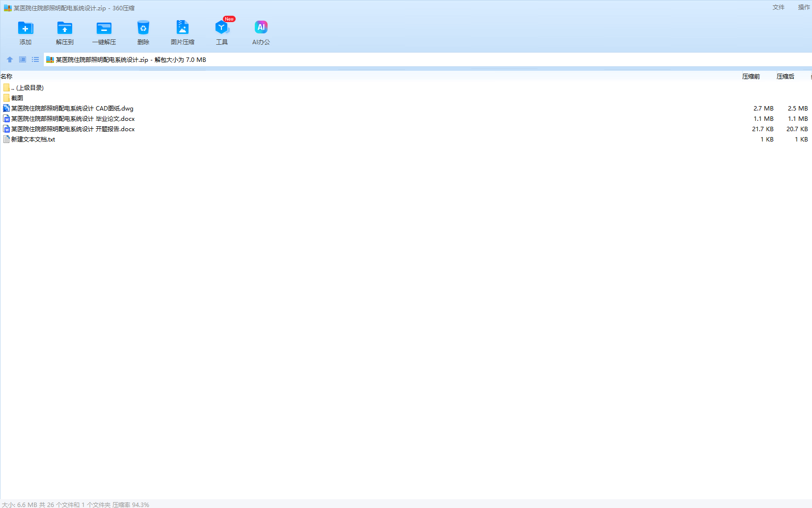Viewport: 812px width, 508px height.
Task: Sort by the 压缩前 column header
Action: click(751, 76)
